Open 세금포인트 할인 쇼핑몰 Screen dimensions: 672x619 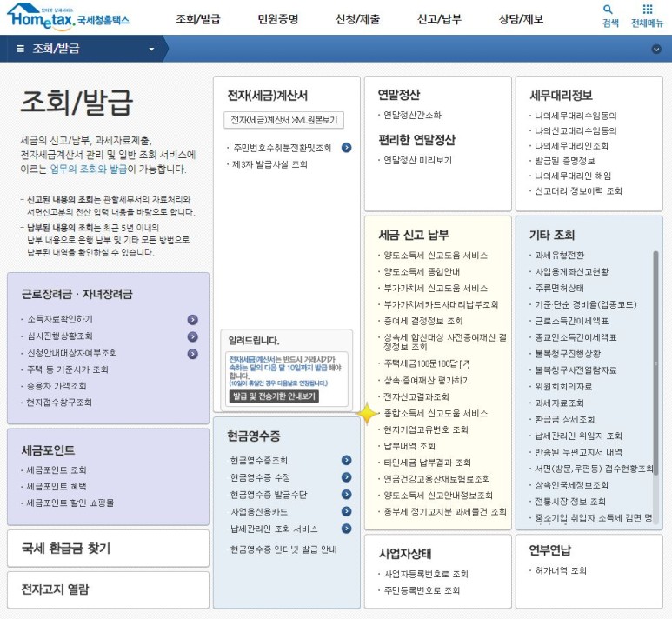coord(70,503)
